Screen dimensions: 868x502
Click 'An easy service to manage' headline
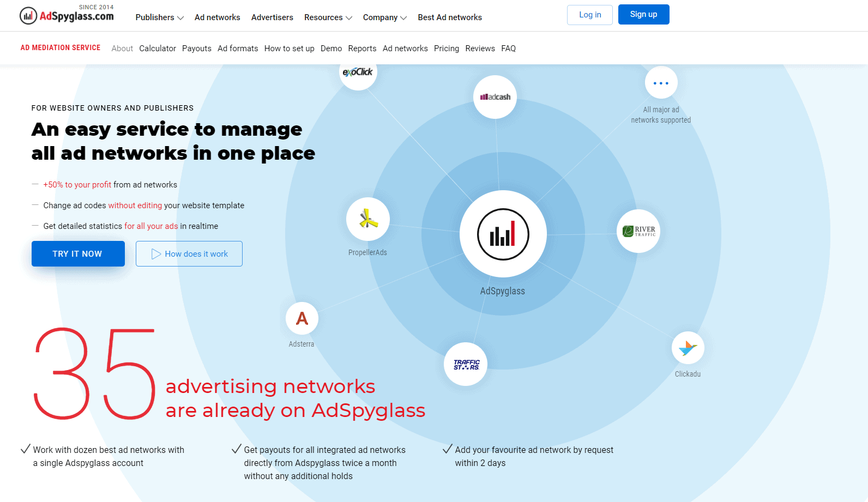[x=167, y=129]
